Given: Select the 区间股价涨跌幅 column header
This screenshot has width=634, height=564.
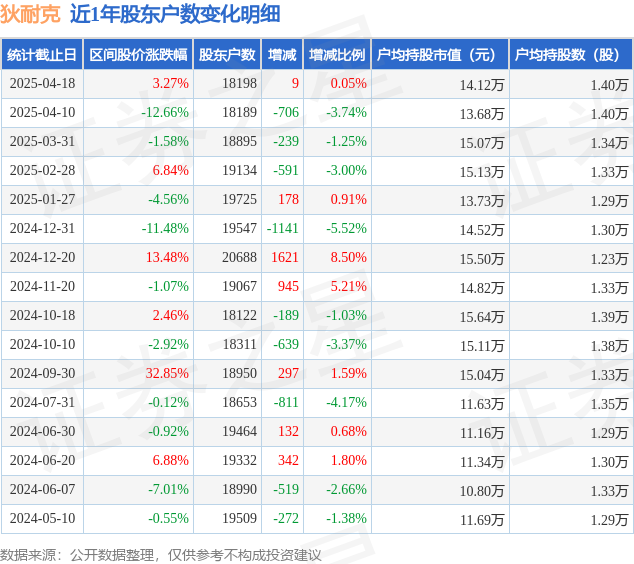Looking at the screenshot, I should tap(138, 55).
